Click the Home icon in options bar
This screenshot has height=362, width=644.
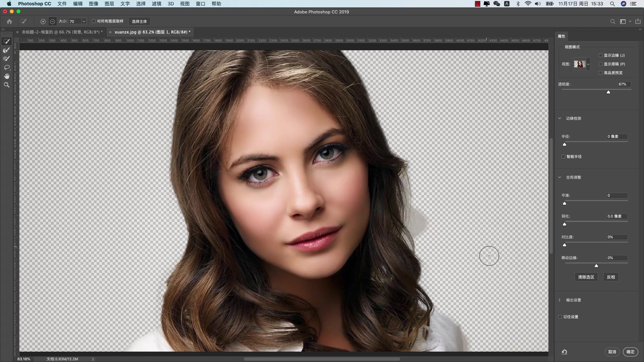pos(9,21)
